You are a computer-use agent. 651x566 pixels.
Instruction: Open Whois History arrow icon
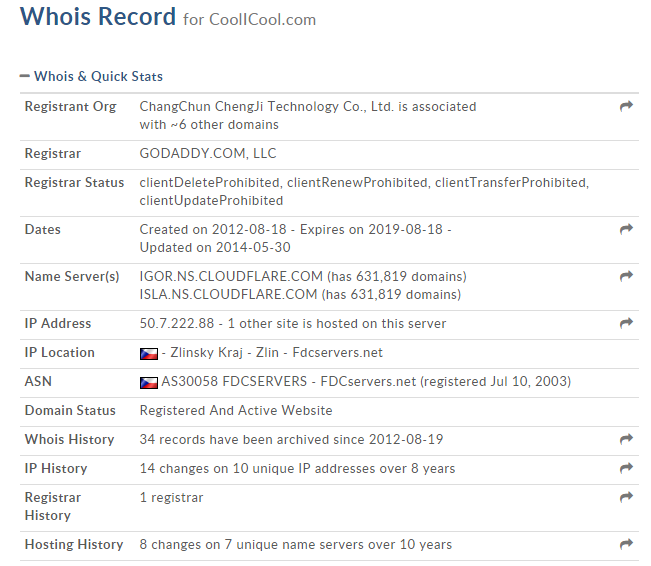pos(626,439)
